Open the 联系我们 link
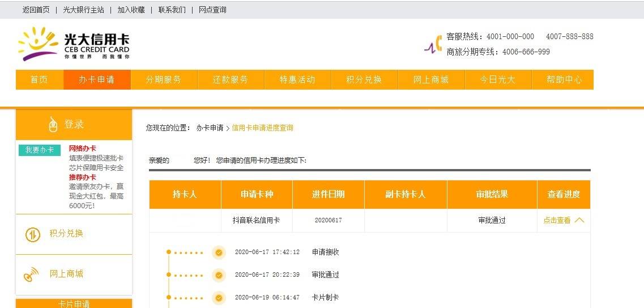 (172, 10)
